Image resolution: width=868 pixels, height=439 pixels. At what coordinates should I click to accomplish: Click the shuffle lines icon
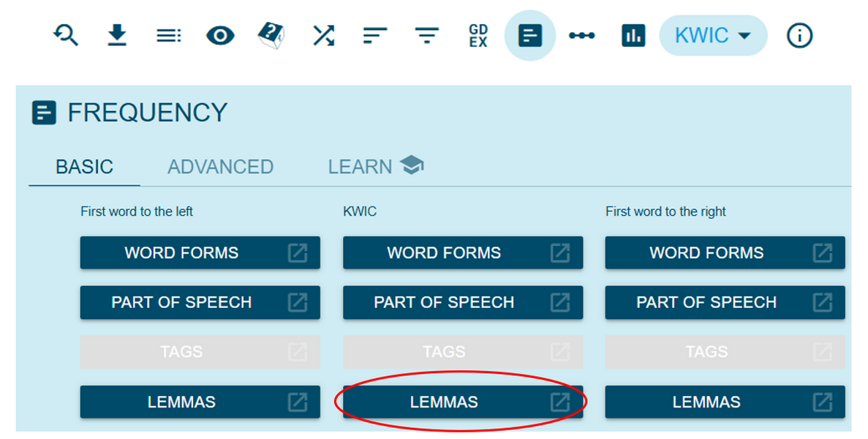click(323, 35)
